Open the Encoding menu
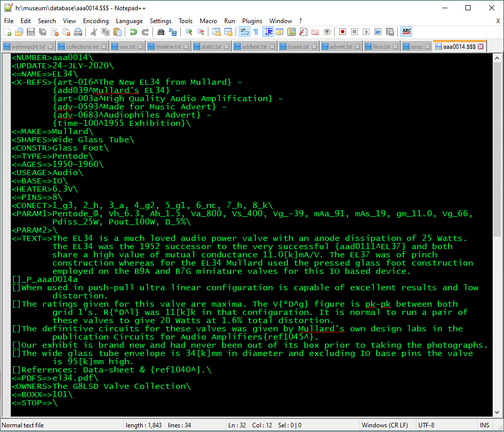504x432 pixels. 96,21
